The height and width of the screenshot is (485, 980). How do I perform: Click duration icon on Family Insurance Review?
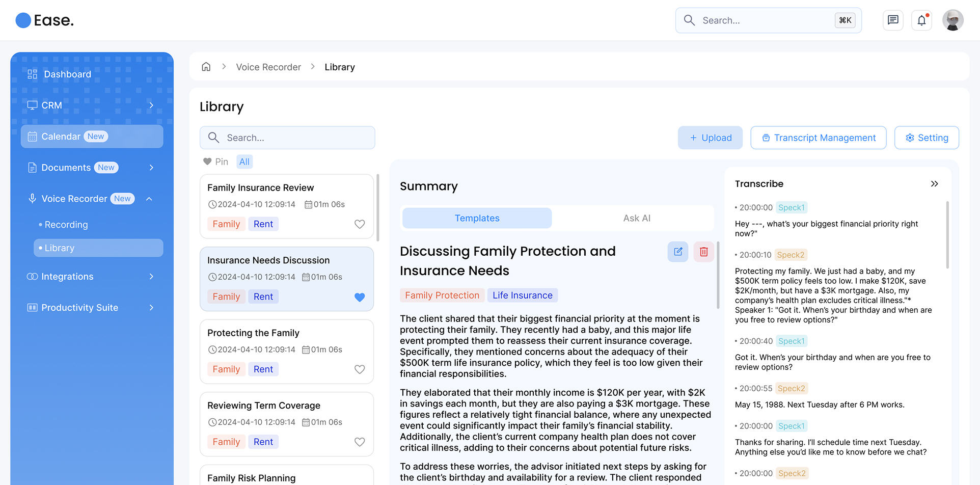point(308,205)
